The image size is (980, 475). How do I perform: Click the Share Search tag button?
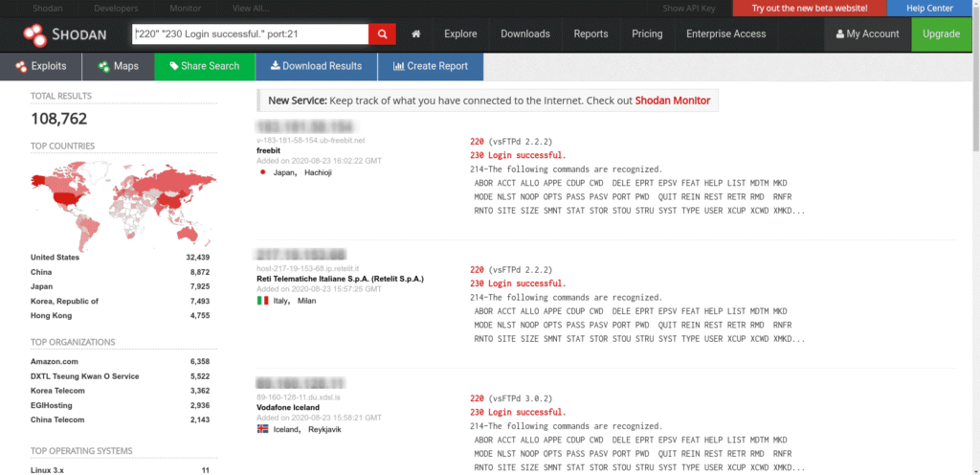pos(205,66)
